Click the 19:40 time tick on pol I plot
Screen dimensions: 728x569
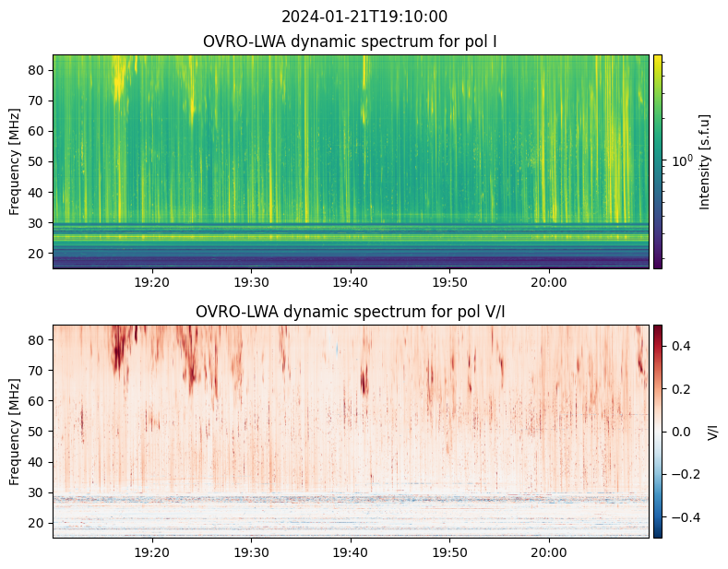click(351, 281)
